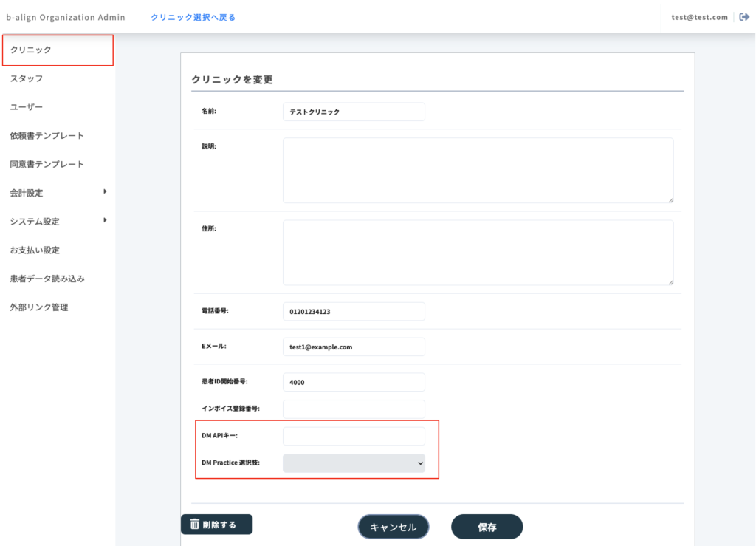Viewport: 756px width, 546px height.
Task: Click the クリニック選択へ戻る link
Action: pyautogui.click(x=193, y=17)
